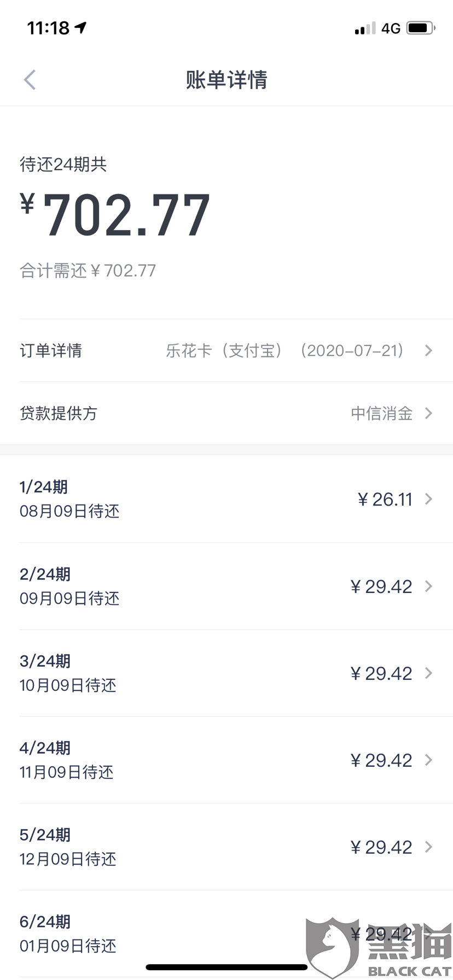
Task: Expand the 2/24期 installment chevron
Action: 429,586
